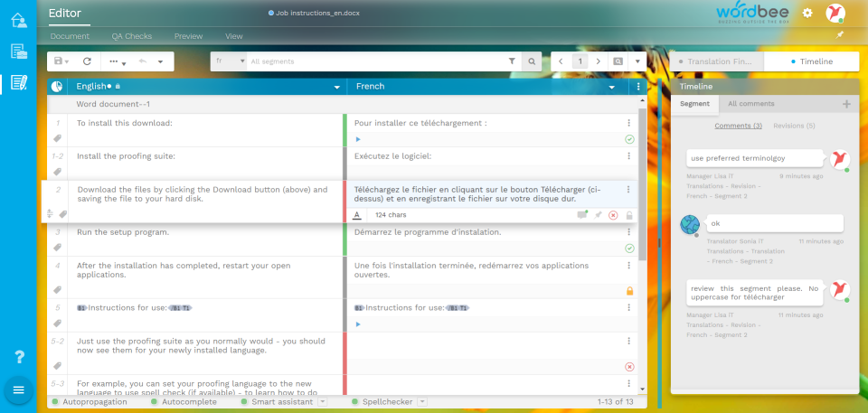Switch to the All comments tab
The width and height of the screenshot is (868, 413).
[751, 104]
